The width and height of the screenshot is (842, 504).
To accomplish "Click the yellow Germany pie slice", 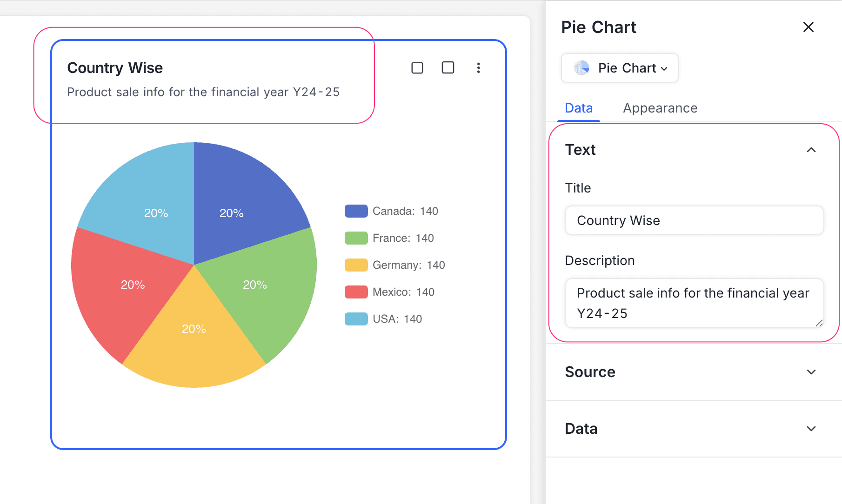I will [x=194, y=344].
